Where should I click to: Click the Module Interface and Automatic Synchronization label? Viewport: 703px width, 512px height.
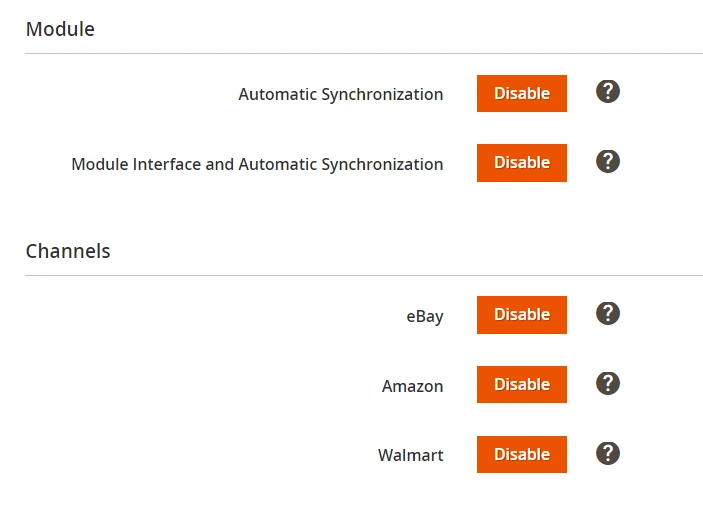[257, 164]
